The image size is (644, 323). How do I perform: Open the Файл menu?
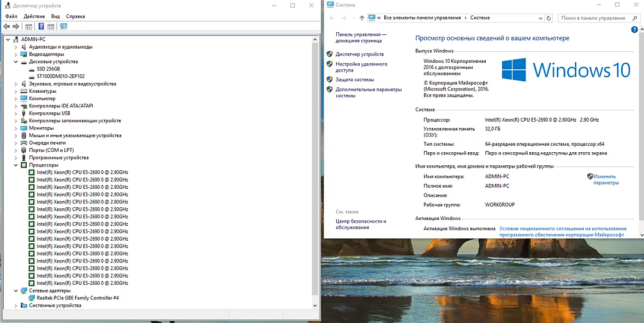coord(11,16)
